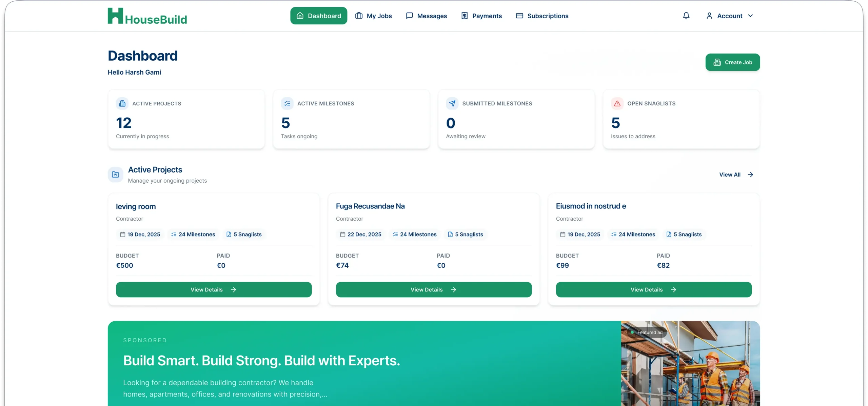Expand the Account dropdown chevron
The height and width of the screenshot is (406, 868).
(750, 16)
